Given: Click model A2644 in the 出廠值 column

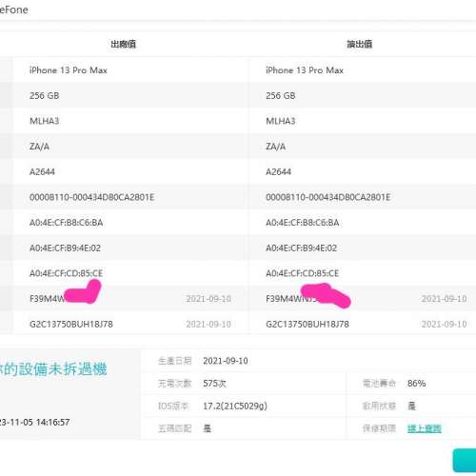Looking at the screenshot, I should 42,171.
